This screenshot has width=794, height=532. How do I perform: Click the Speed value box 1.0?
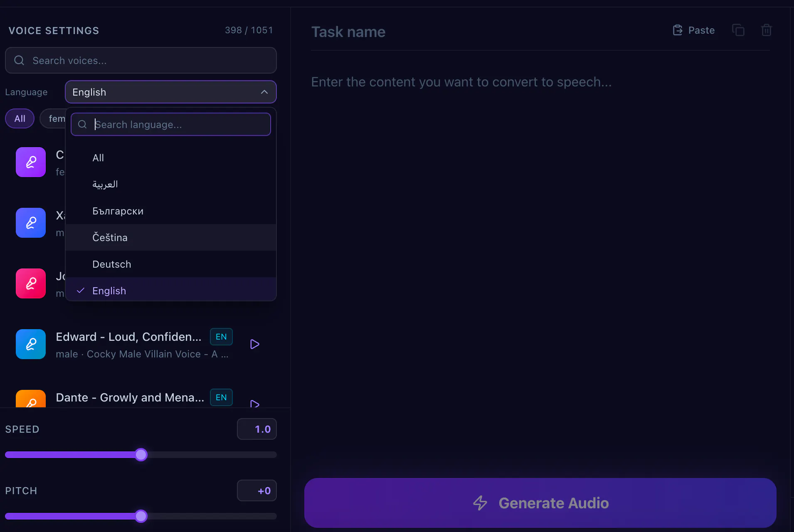[x=257, y=429]
